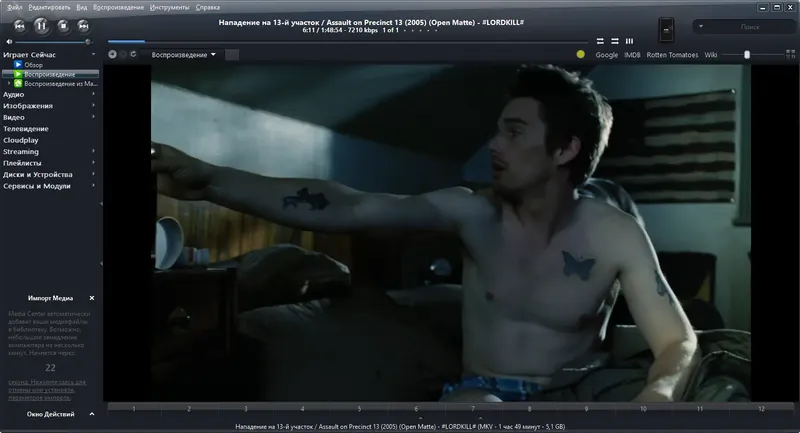Screen dimensions: 800x433
Task: Click the lower sidebar collapse splitter arrow
Action: (101, 264)
